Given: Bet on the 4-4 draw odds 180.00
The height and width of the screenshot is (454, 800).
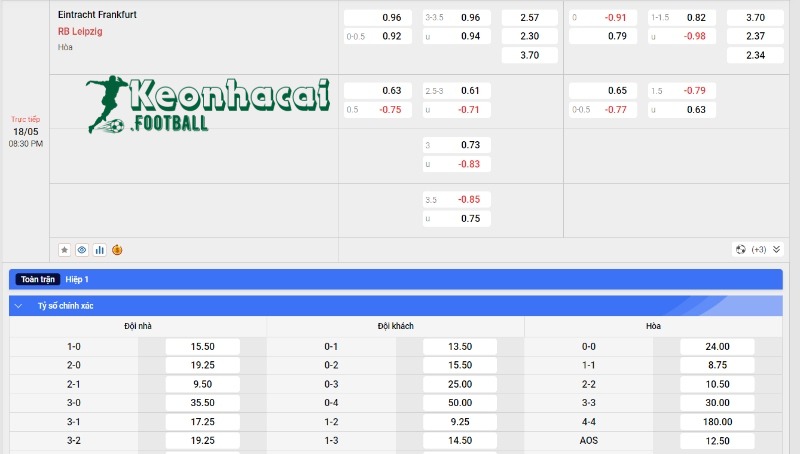Looking at the screenshot, I should (717, 422).
